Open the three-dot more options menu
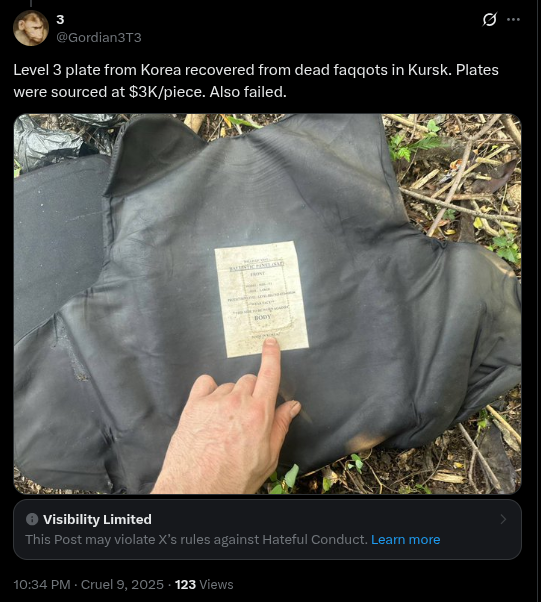Screen dimensions: 541x602 pos(513,19)
